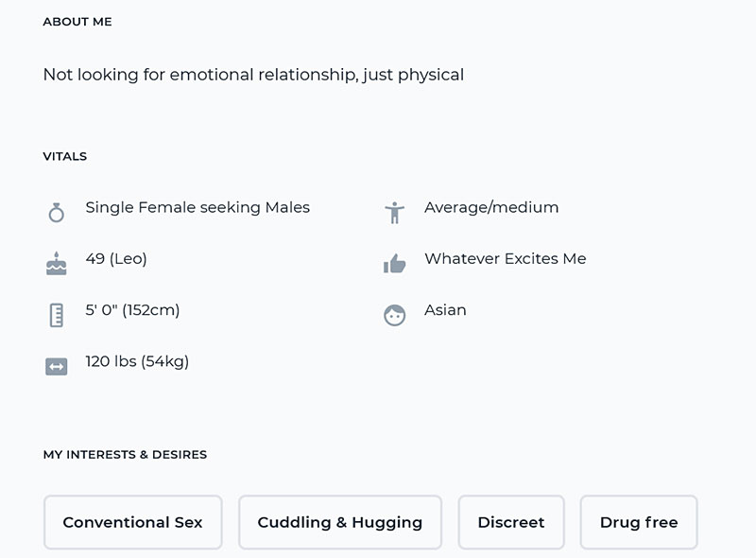Click the face ethnicity icon
Screen dimensions: 756x558
(394, 315)
